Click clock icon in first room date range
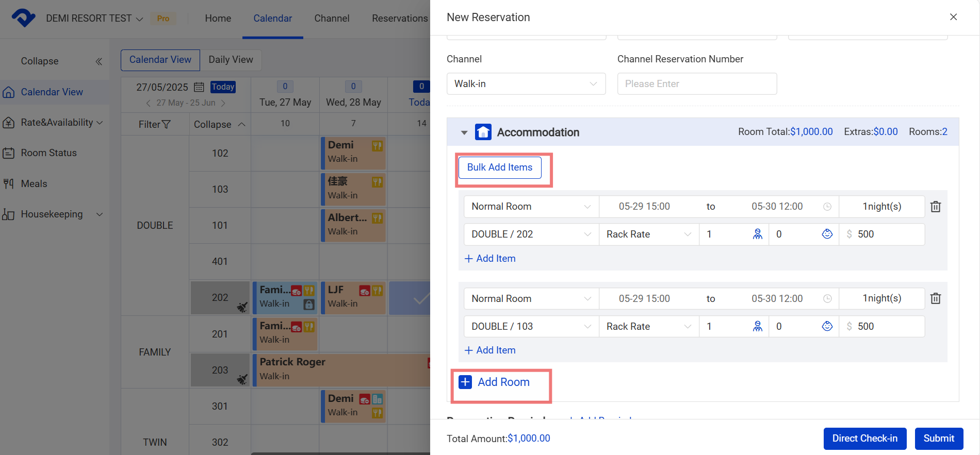The width and height of the screenshot is (980, 455). (827, 207)
